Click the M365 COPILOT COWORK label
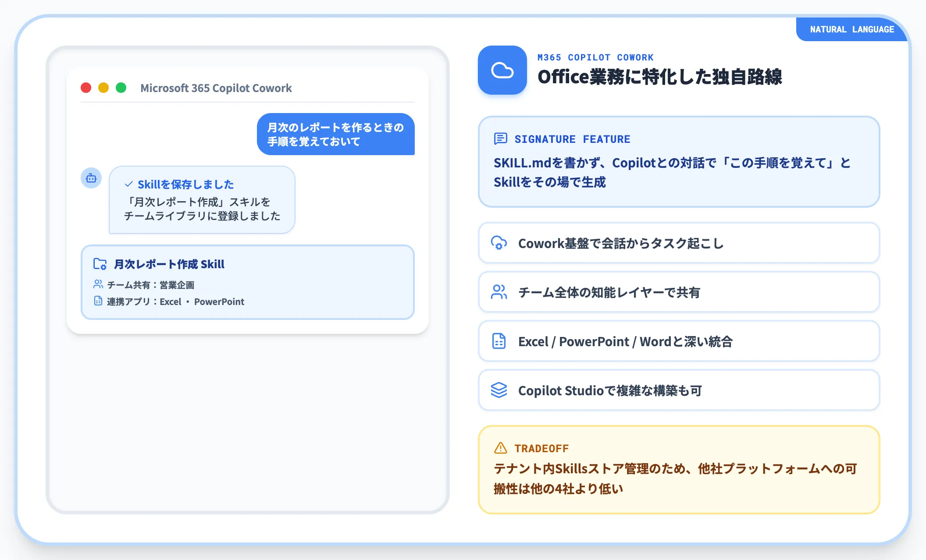The height and width of the screenshot is (560, 926). click(595, 57)
